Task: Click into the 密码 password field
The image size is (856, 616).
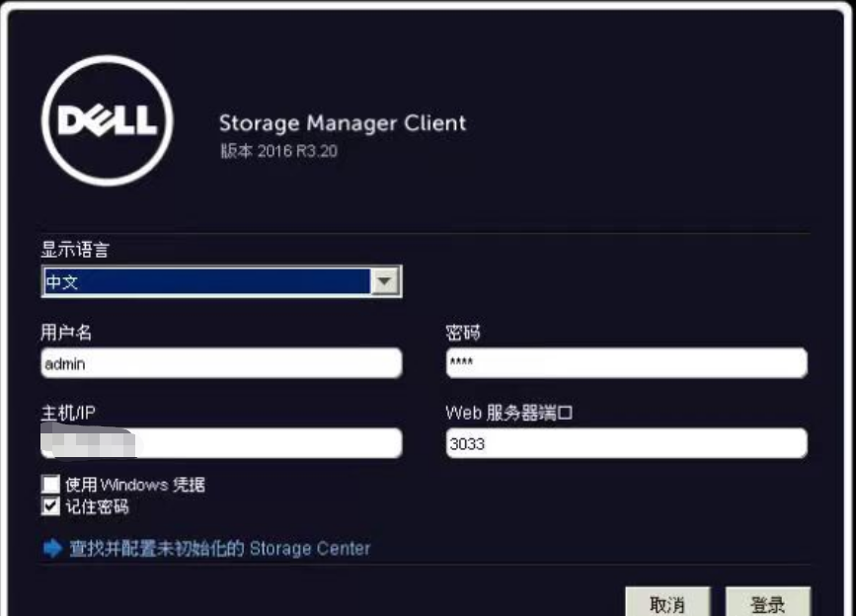Action: pos(626,363)
